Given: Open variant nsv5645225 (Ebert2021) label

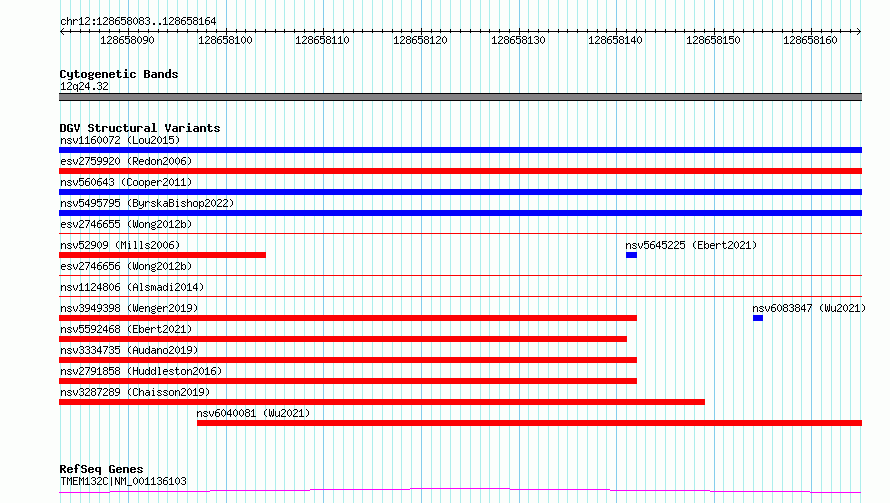Looking at the screenshot, I should click(x=691, y=245).
